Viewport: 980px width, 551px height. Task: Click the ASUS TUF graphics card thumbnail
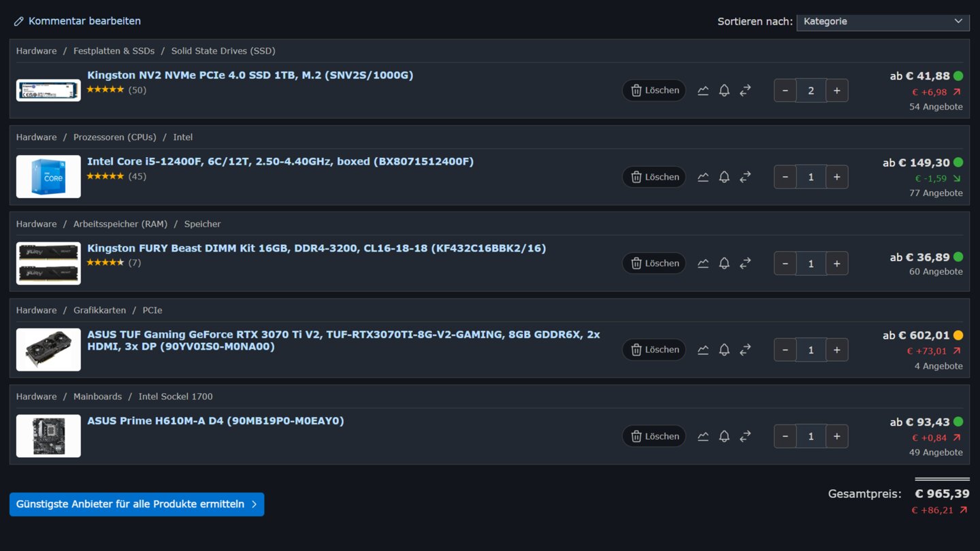[x=48, y=350]
